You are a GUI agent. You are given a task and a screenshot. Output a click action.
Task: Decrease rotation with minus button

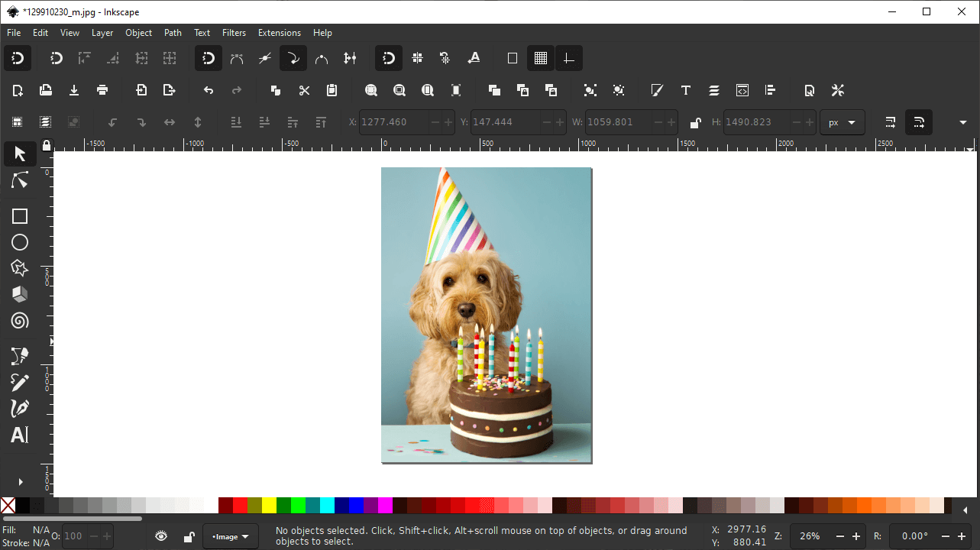(x=946, y=536)
